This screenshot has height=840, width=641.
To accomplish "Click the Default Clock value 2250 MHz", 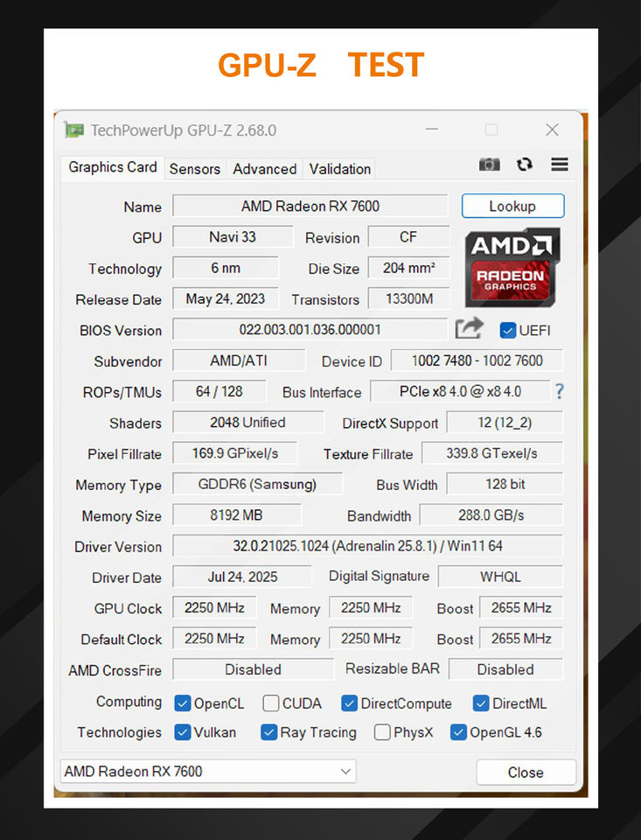I will [x=214, y=639].
